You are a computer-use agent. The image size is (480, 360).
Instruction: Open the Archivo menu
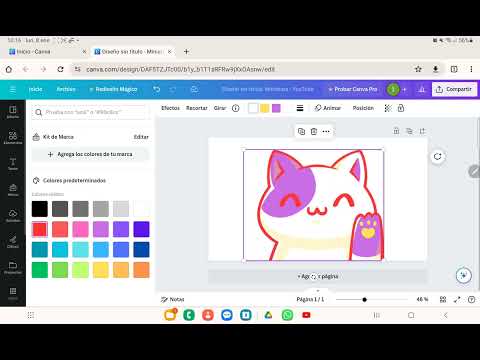click(x=66, y=89)
